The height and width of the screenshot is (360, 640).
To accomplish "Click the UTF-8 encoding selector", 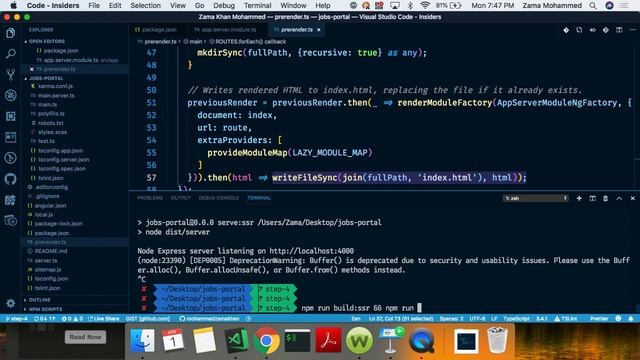I will tap(477, 318).
